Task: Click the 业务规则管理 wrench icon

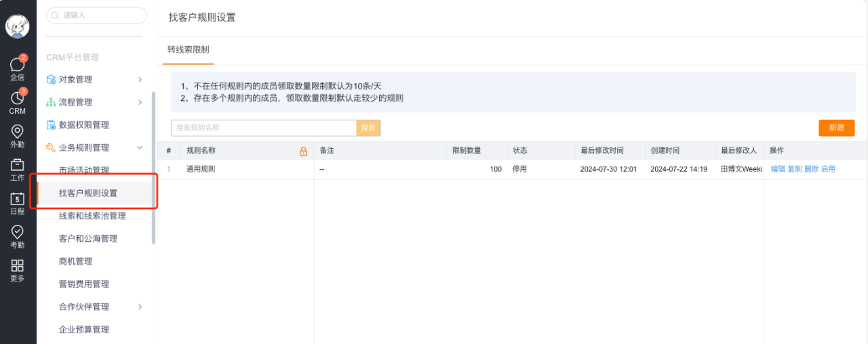Action: pyautogui.click(x=51, y=148)
